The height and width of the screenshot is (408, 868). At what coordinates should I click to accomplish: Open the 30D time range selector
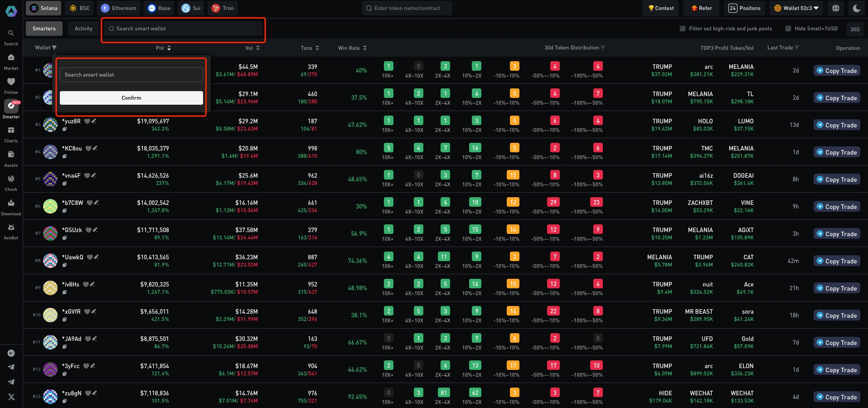tap(855, 29)
